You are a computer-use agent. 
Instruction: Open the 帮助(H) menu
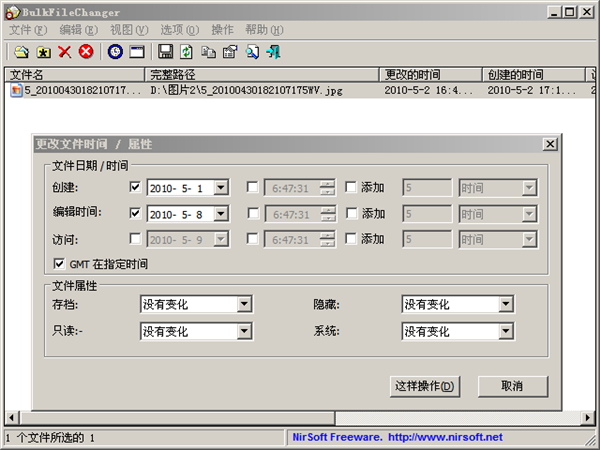coord(264,30)
